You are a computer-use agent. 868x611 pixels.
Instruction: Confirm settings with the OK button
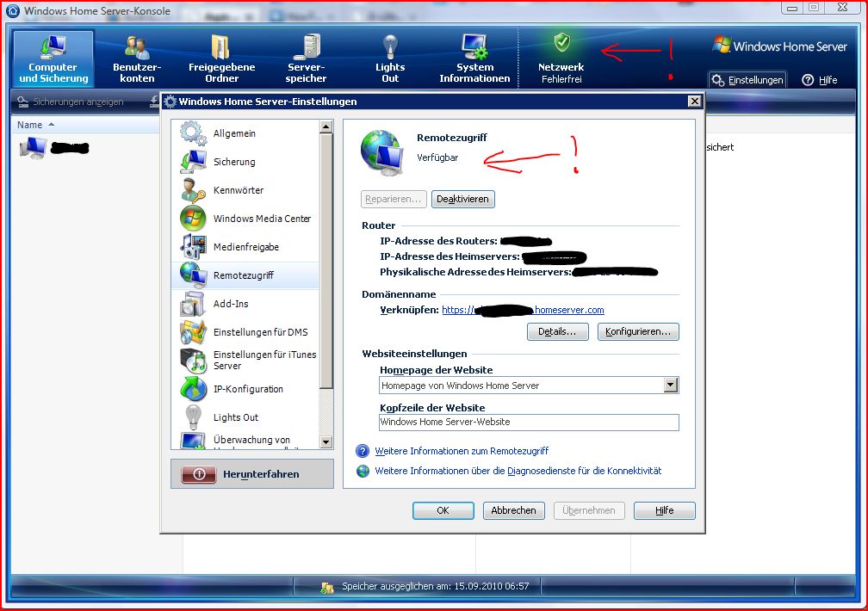click(x=443, y=511)
